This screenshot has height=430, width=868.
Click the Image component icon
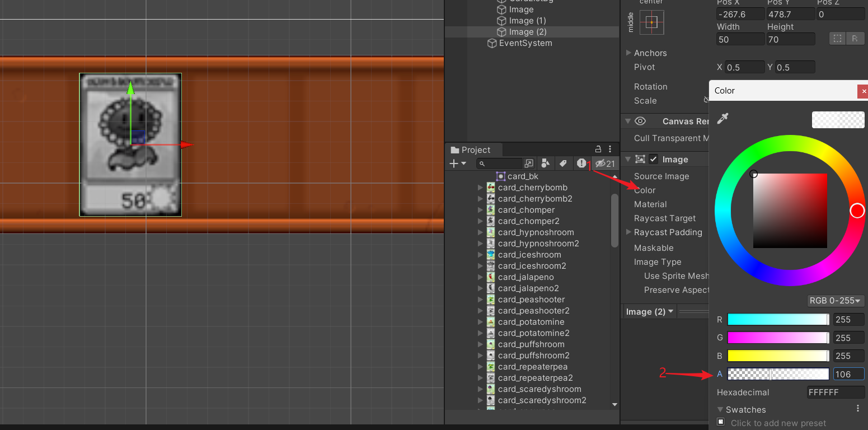pyautogui.click(x=640, y=160)
